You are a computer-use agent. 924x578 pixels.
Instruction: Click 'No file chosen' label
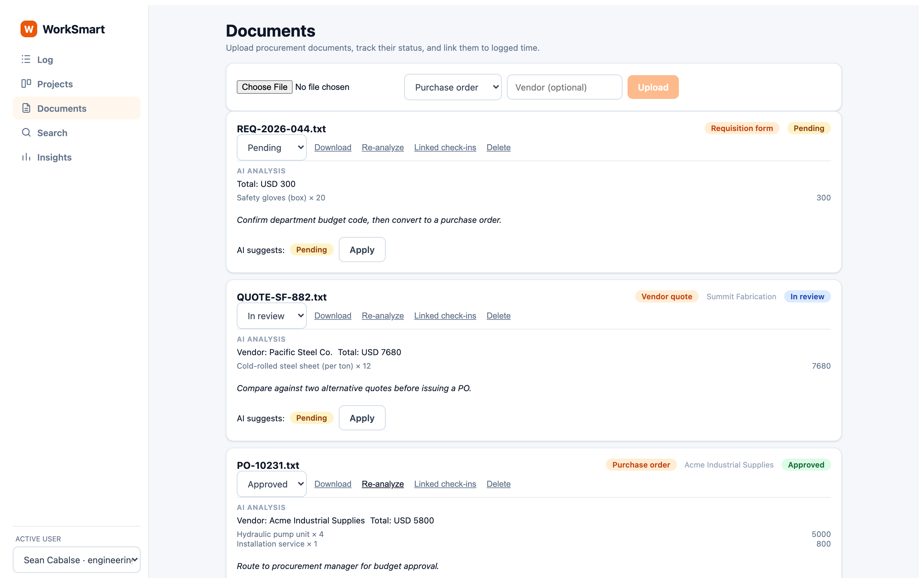[x=322, y=87]
